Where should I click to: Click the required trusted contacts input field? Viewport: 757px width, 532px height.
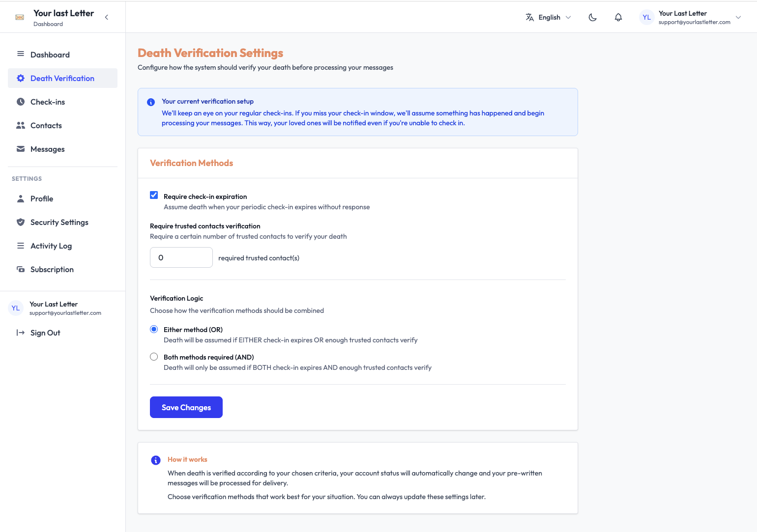pyautogui.click(x=181, y=257)
